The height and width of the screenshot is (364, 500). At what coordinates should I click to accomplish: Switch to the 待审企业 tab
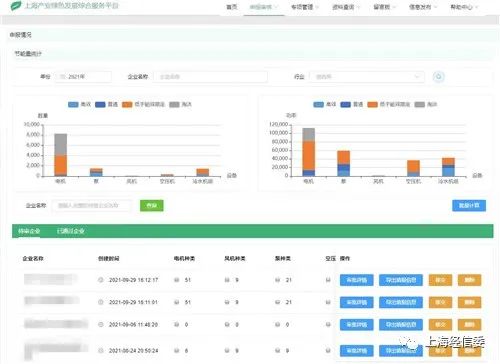[x=29, y=231]
